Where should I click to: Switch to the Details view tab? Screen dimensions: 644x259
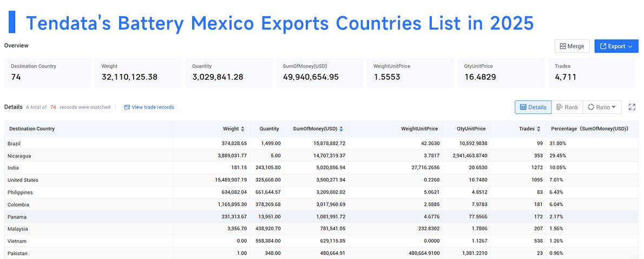pyautogui.click(x=533, y=107)
